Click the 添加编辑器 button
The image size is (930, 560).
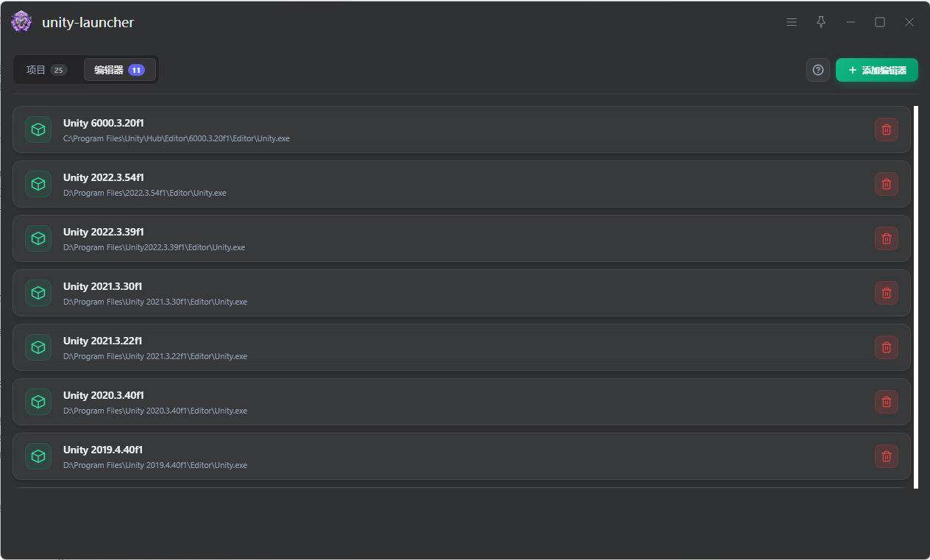[x=877, y=70]
